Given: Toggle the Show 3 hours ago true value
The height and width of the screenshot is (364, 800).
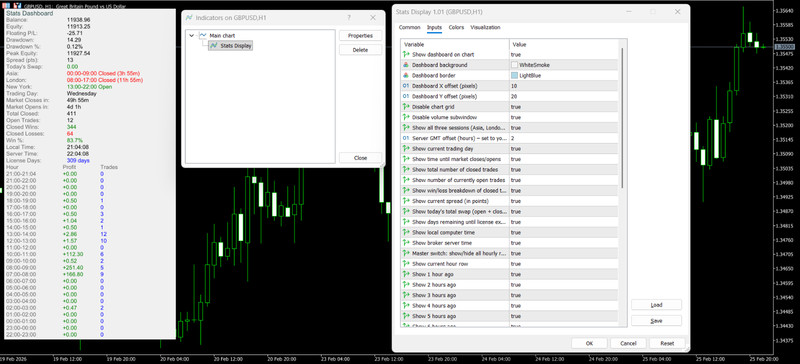Looking at the screenshot, I should point(563,295).
